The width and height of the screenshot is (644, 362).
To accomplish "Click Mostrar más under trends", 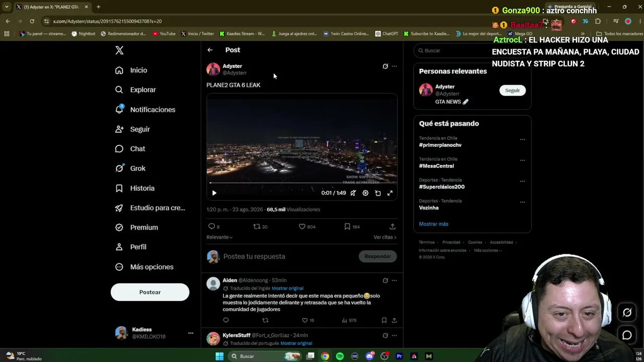I will point(434,224).
